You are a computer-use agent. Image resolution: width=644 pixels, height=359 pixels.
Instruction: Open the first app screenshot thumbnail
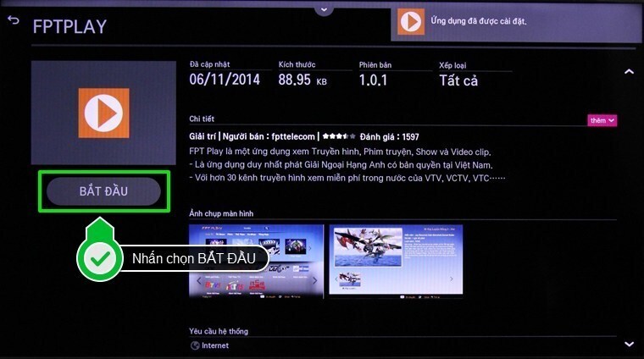256,260
